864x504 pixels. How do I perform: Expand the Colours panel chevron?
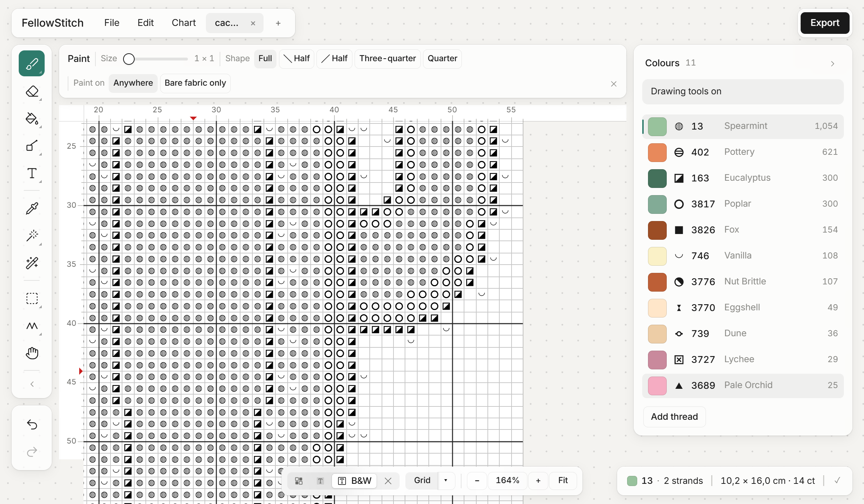833,64
